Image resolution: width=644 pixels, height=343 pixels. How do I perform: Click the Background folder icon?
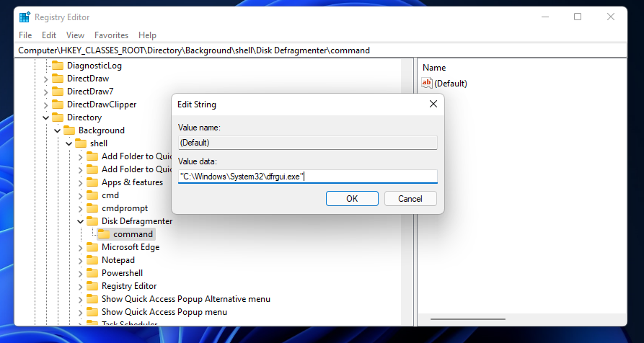(x=69, y=130)
